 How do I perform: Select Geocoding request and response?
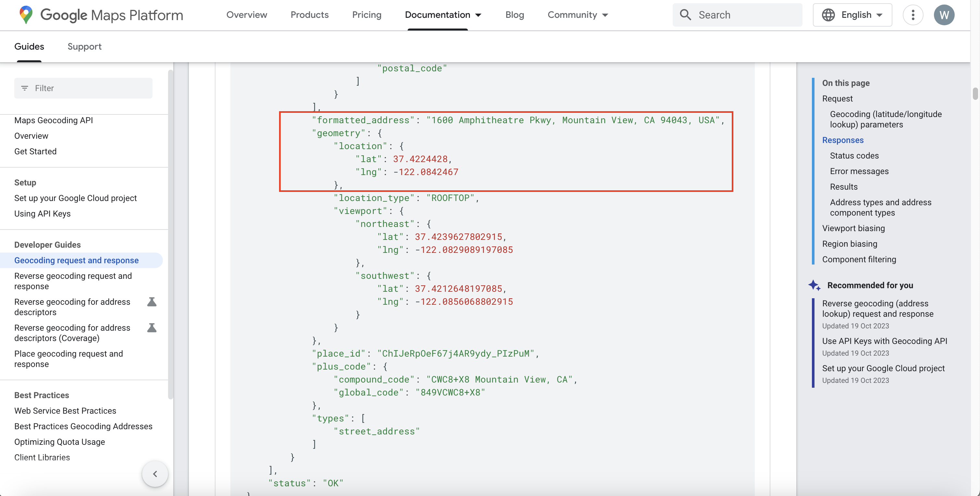[77, 260]
